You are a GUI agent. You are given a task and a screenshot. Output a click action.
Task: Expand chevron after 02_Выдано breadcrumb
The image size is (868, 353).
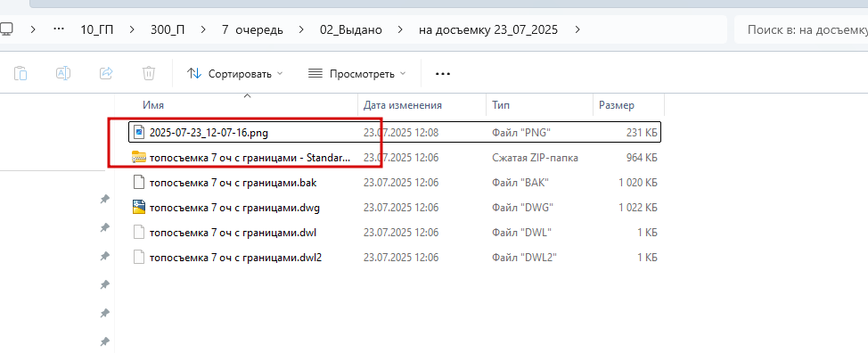tap(401, 30)
